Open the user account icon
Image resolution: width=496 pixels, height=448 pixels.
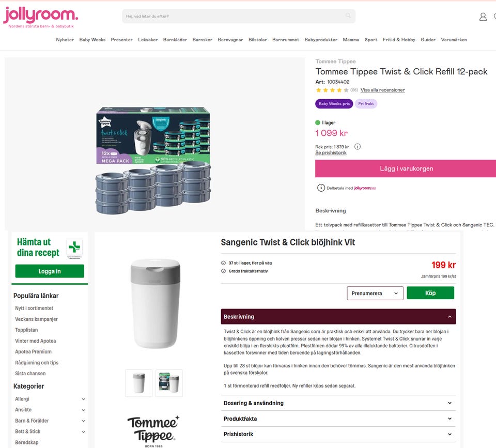pos(483,17)
